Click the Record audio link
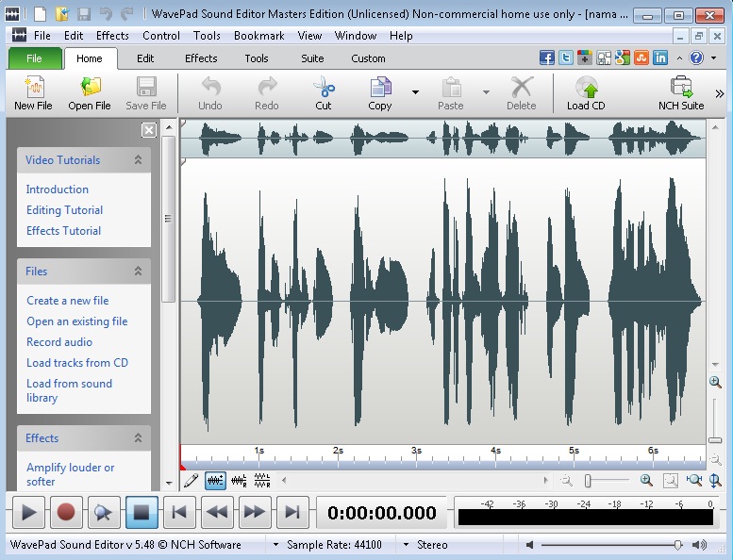 click(59, 342)
